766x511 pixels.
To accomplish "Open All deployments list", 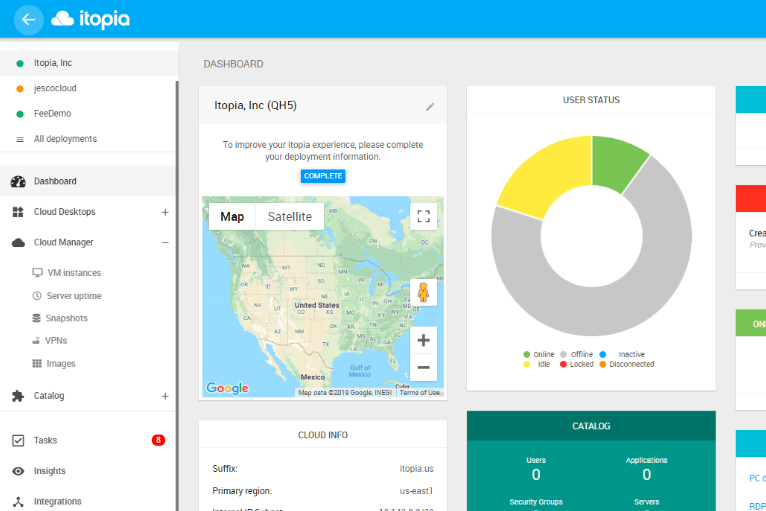I will coord(88,139).
